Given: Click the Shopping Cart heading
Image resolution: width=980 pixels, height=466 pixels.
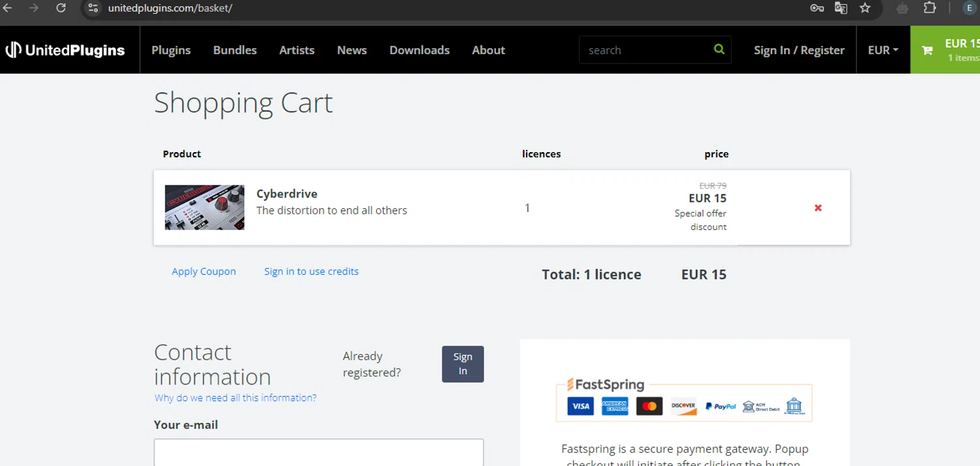Looking at the screenshot, I should click(x=243, y=103).
